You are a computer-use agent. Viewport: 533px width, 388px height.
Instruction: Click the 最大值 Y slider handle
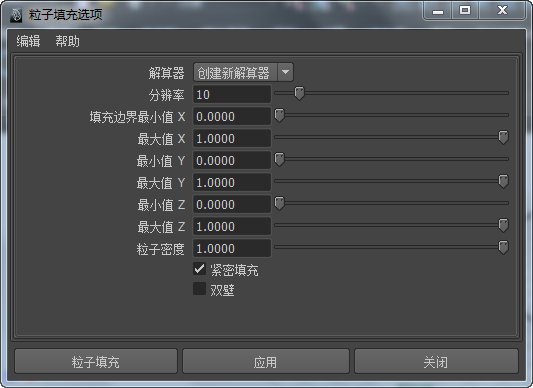pos(503,181)
